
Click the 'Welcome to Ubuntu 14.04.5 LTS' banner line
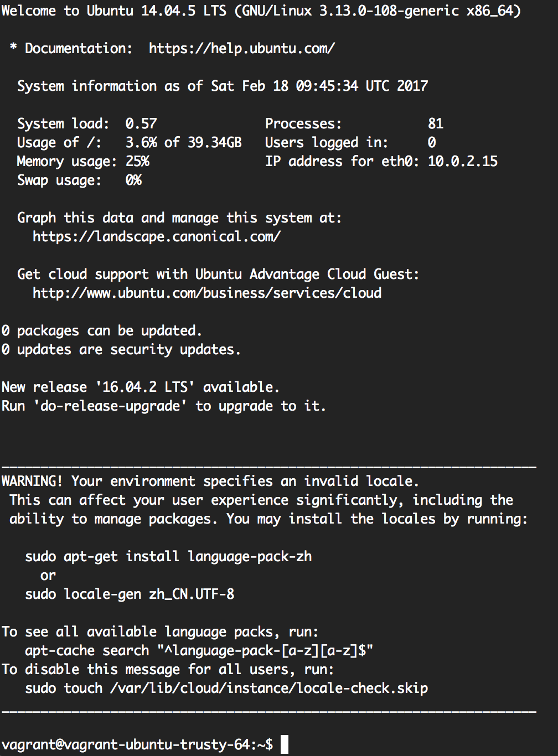(x=261, y=11)
